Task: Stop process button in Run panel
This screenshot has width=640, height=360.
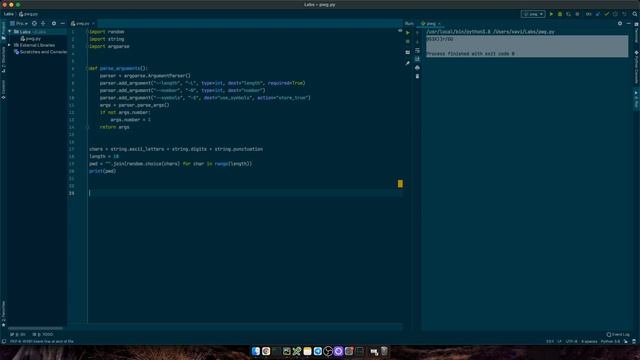Action: [407, 42]
